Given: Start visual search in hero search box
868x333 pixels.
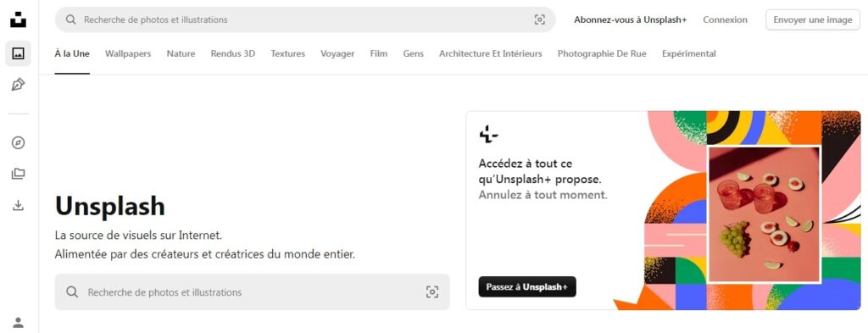Looking at the screenshot, I should (432, 292).
